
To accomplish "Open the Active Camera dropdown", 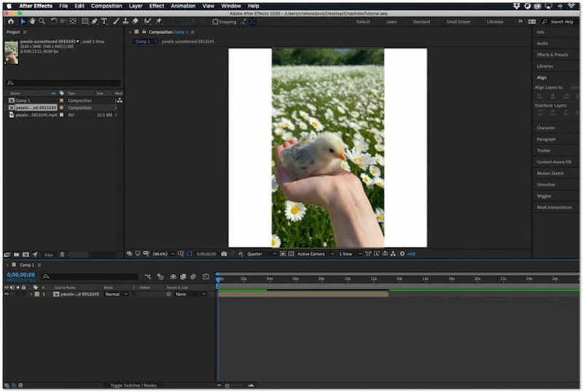I will tap(314, 254).
